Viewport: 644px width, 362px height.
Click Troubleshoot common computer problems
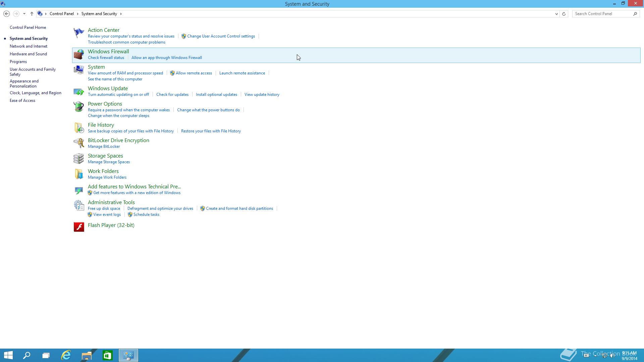point(126,42)
